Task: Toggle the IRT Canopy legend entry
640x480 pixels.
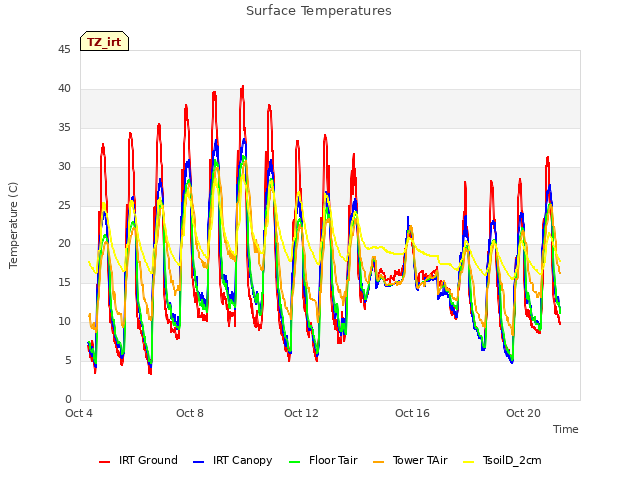Action: (x=232, y=460)
